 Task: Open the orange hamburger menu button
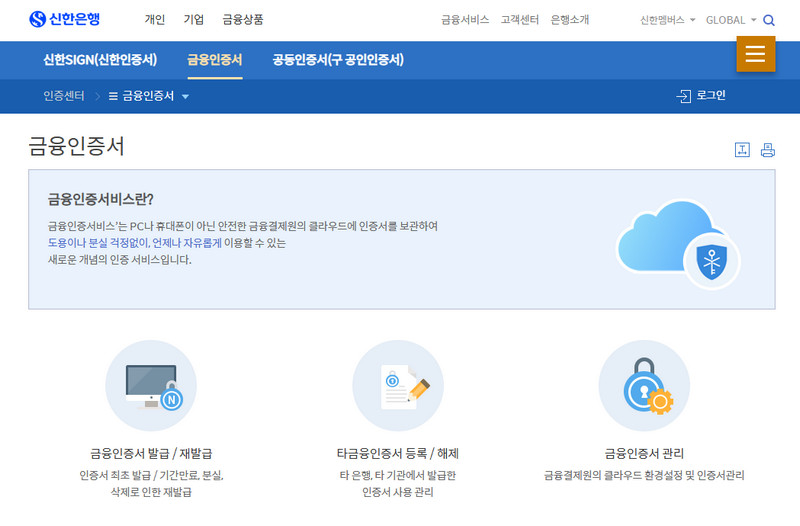(756, 54)
